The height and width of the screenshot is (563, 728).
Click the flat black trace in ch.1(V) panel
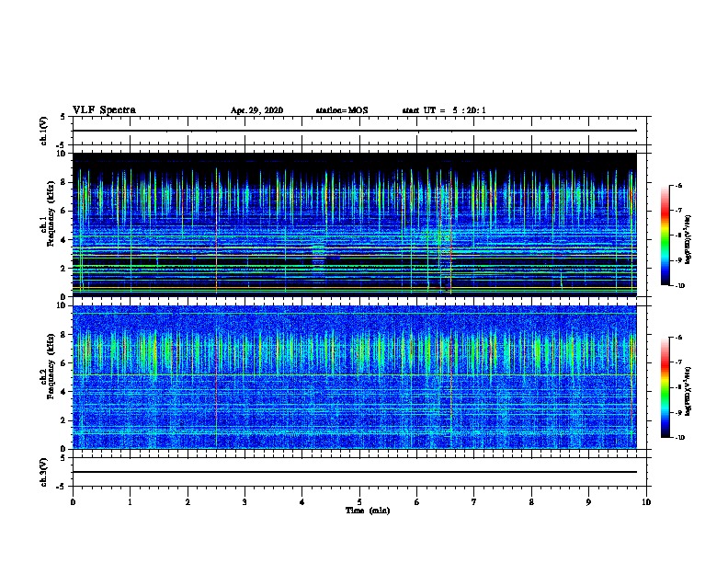coord(355,131)
